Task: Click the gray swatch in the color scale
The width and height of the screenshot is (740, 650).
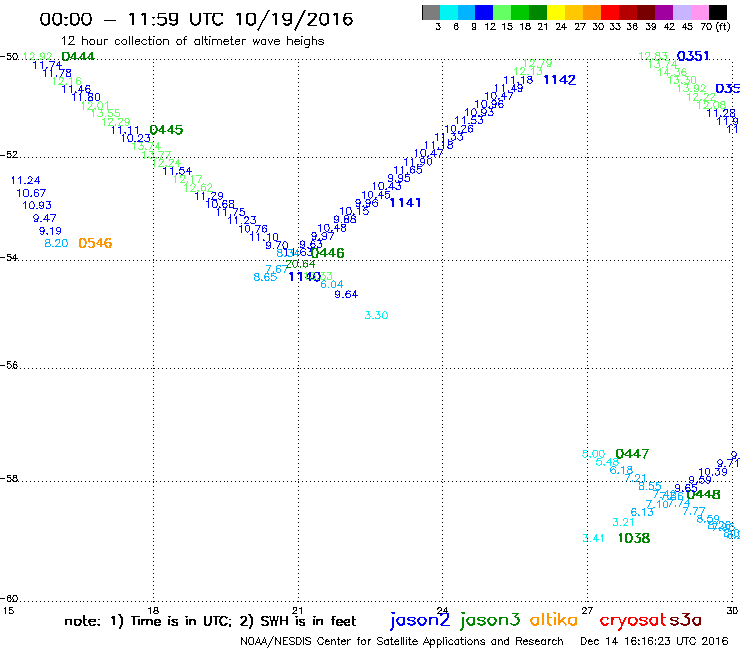Action: (431, 12)
